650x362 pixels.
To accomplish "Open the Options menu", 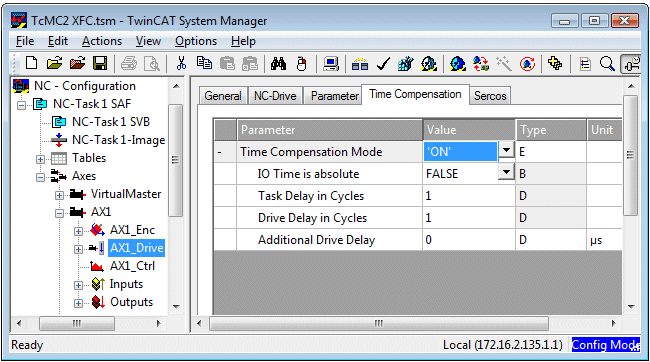I will pyautogui.click(x=196, y=41).
